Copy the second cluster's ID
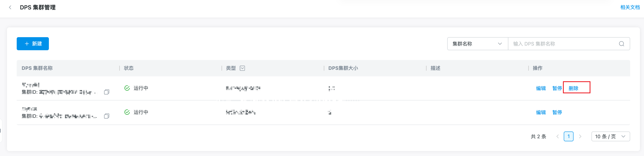Screen dimensions: 644x156 pos(107,116)
